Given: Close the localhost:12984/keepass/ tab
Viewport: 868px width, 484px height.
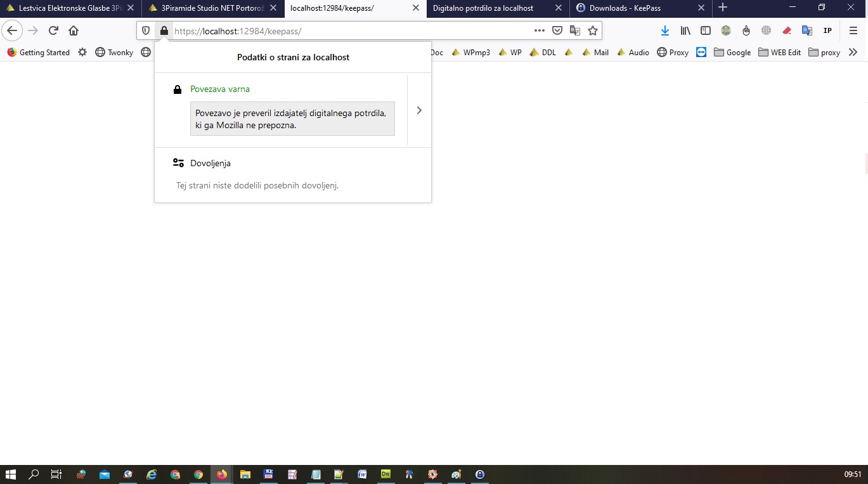Looking at the screenshot, I should [416, 8].
